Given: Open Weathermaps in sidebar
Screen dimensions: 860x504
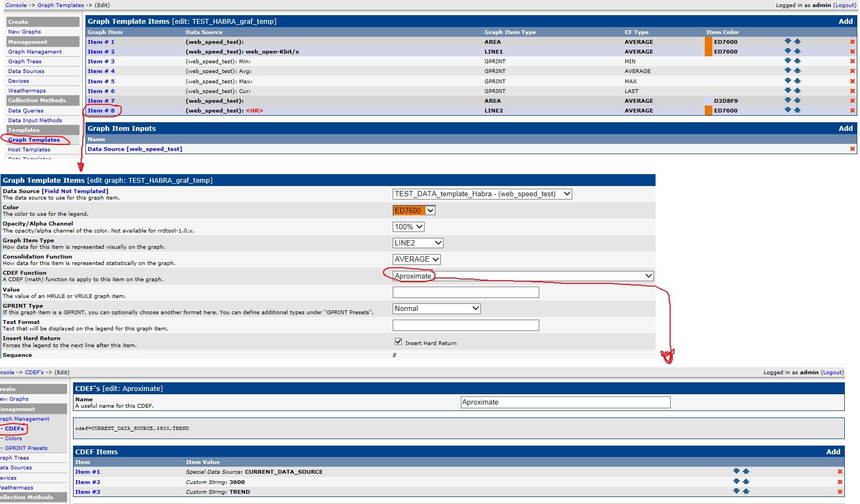Looking at the screenshot, I should pos(27,90).
